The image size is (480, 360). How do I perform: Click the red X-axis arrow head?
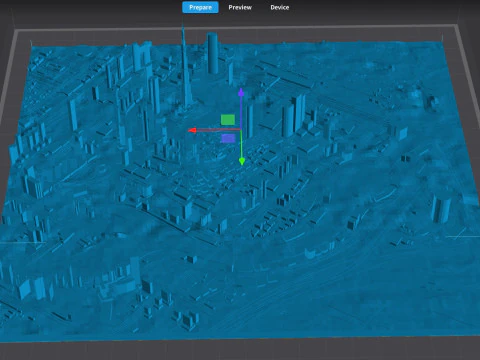[192, 130]
